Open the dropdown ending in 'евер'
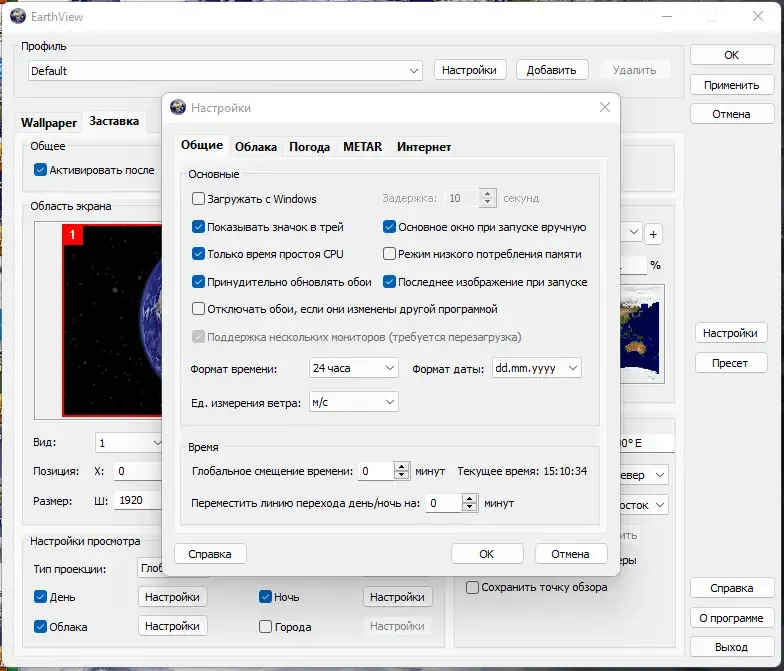Screen dimensions: 784x671 click(644, 475)
